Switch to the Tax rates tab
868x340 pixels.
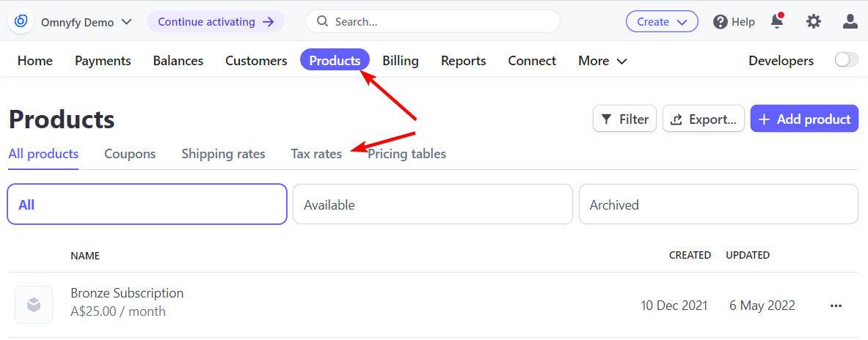(x=317, y=154)
